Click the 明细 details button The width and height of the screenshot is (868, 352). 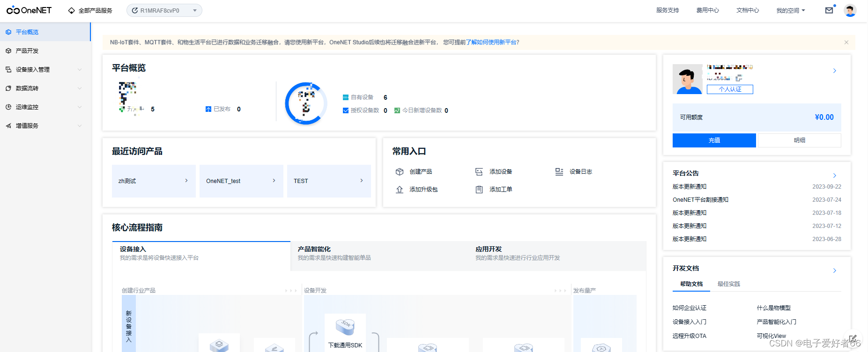point(800,140)
